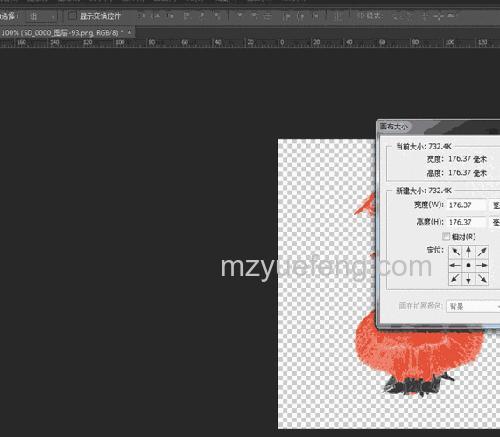Close the SD_LOGO_图标-93.png document tab
500x437 pixels.
point(129,32)
